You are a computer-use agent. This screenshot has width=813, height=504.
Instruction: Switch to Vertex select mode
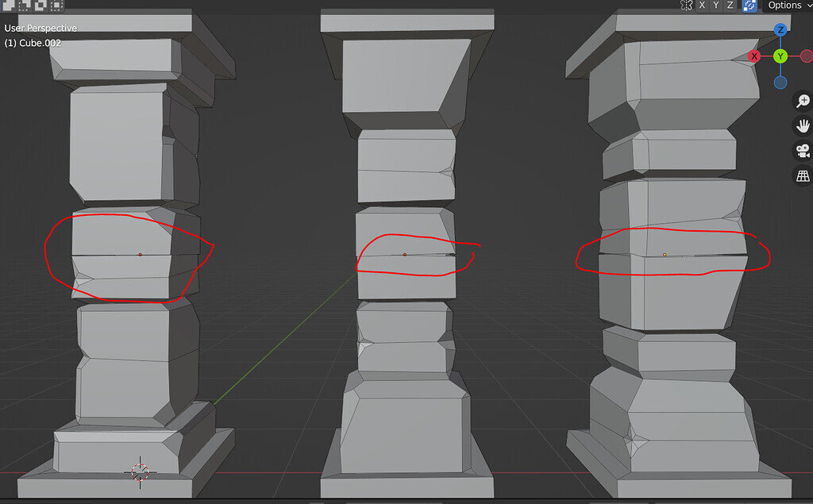pos(25,6)
